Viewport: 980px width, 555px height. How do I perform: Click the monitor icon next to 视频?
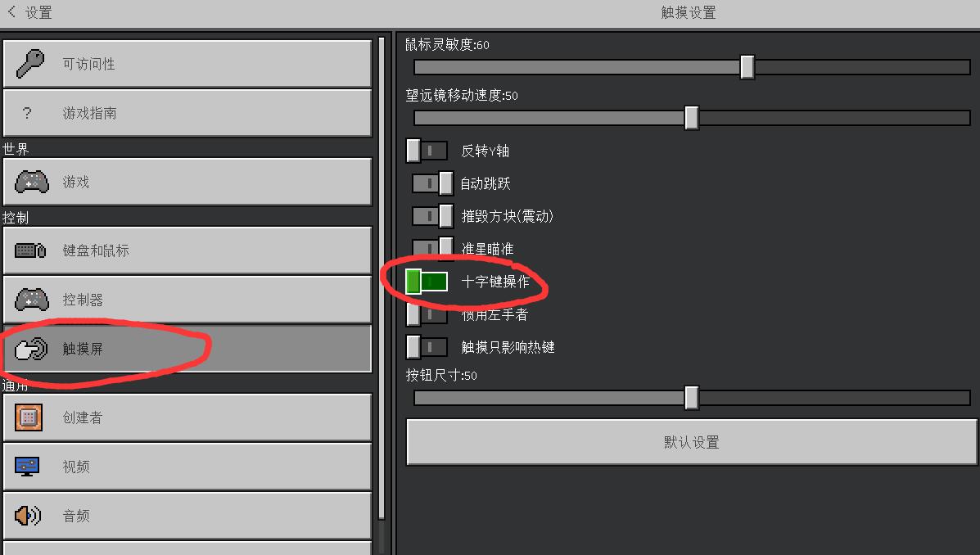(x=27, y=467)
